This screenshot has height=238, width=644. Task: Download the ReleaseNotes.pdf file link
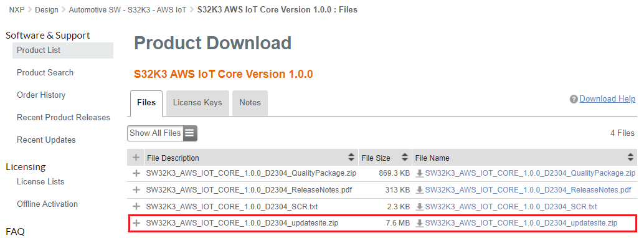click(x=528, y=190)
